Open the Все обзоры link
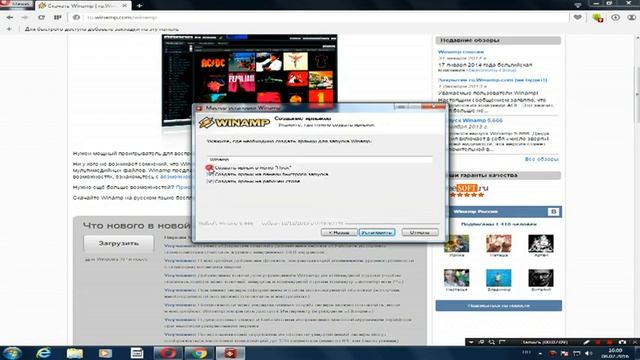Image resolution: width=640 pixels, height=360 pixels. (x=542, y=159)
